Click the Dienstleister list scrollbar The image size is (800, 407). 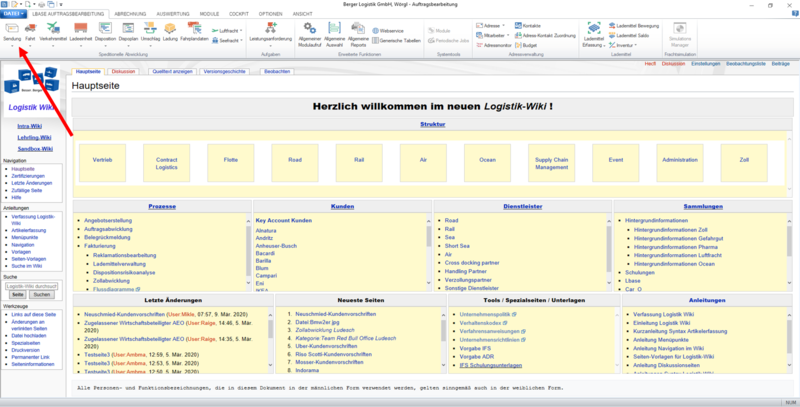point(609,252)
